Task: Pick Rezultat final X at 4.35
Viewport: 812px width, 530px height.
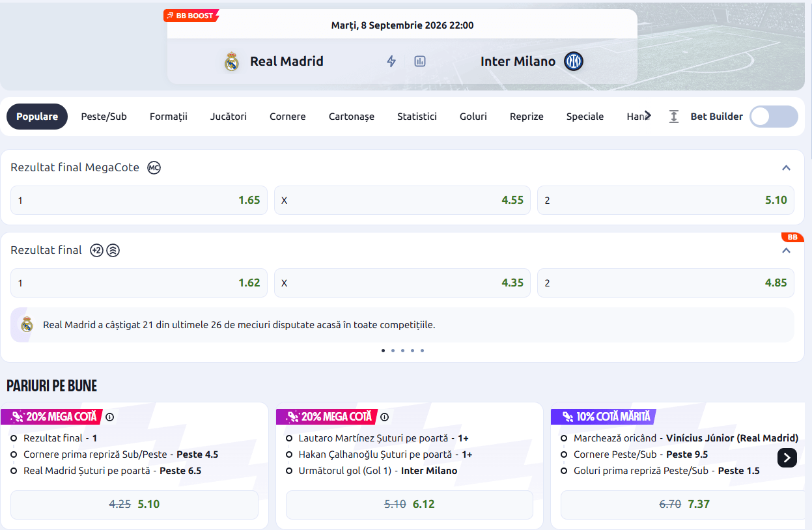Action: click(402, 283)
